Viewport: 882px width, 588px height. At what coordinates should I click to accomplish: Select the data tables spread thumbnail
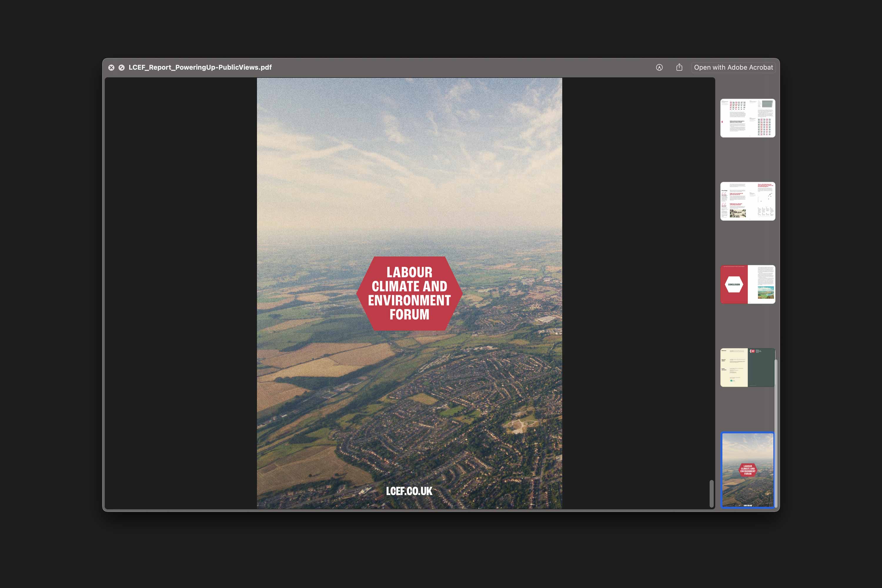(x=747, y=118)
